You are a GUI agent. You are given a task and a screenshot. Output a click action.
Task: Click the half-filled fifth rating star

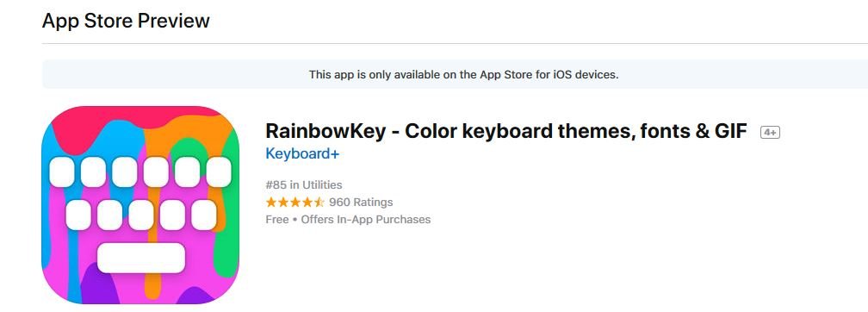pyautogui.click(x=319, y=203)
